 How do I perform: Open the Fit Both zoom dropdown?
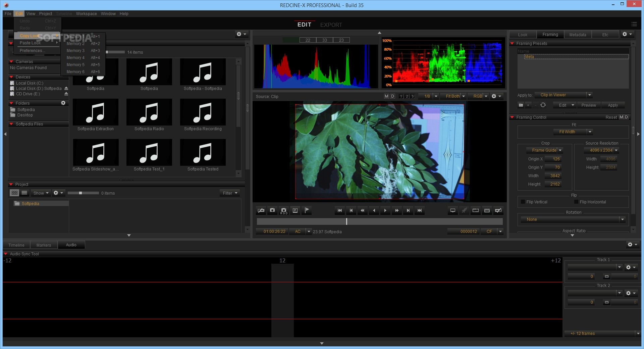[453, 96]
